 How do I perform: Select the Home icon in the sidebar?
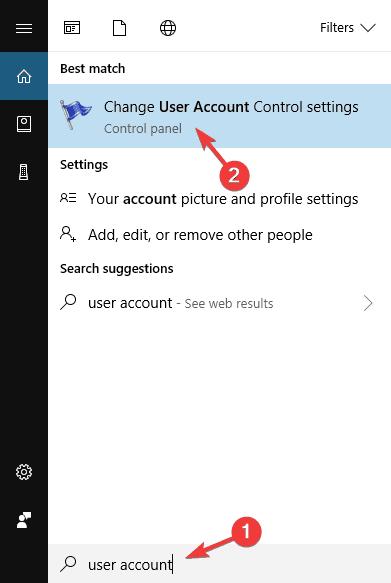click(24, 76)
